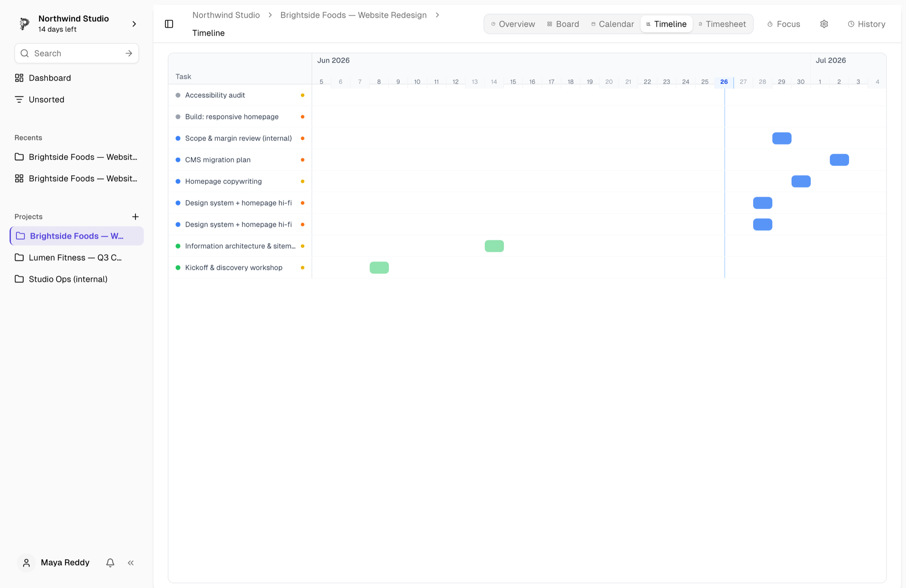Click the Northwind Studio logo icon
This screenshot has height=588, width=906.
25,24
